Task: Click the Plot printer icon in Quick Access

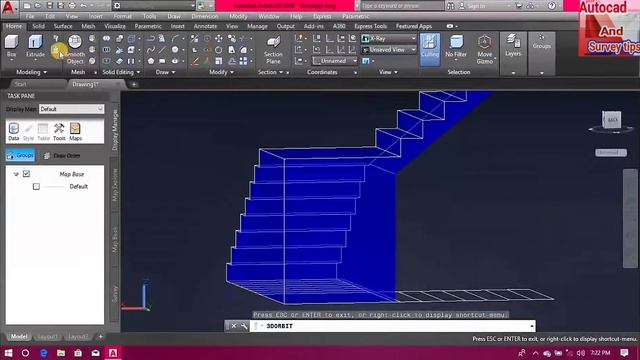Action: point(72,6)
